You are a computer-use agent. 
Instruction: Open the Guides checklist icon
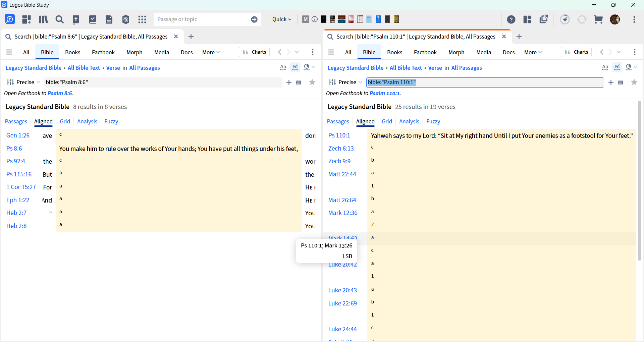click(x=93, y=19)
